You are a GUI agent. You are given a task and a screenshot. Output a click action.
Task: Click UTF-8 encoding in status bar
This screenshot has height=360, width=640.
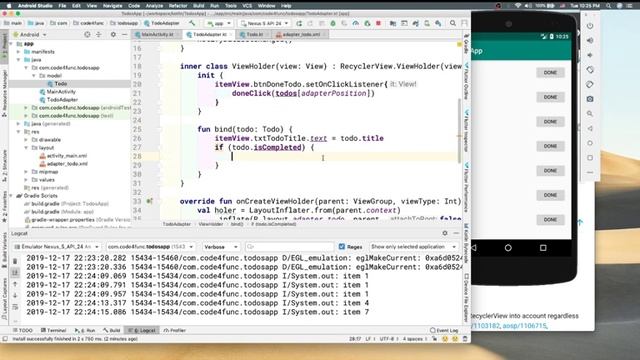coord(387,339)
